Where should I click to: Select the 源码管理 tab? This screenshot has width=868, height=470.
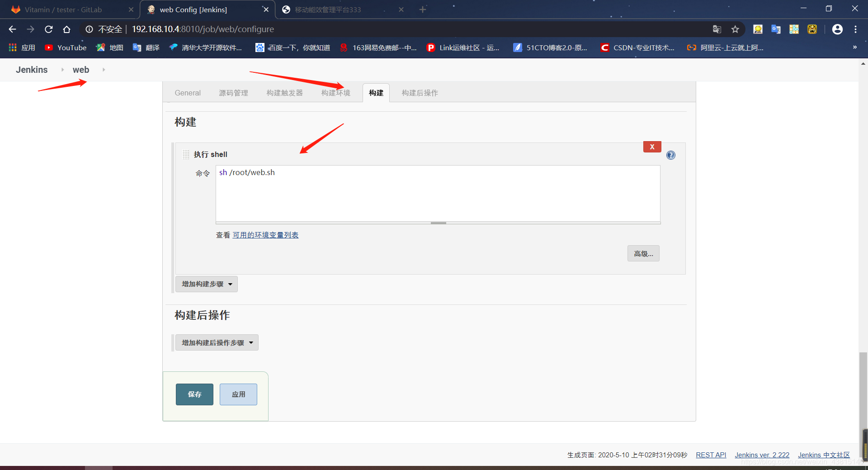tap(233, 93)
